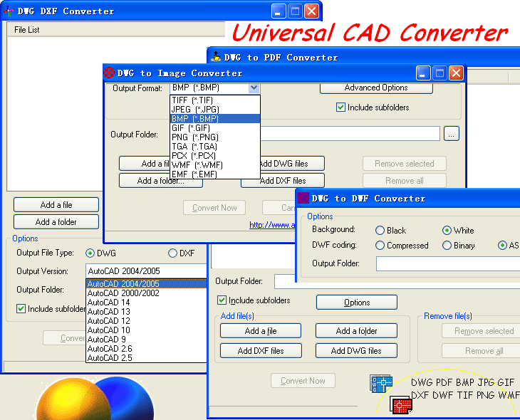520x420 pixels.
Task: Choose AutoCAD 13 in version list
Action: tap(146, 312)
